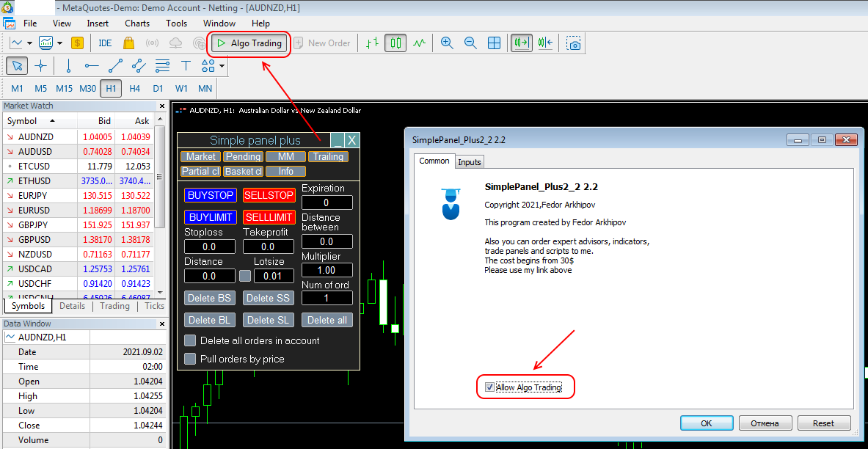
Task: Expand the new chart dropdown arrow
Action: click(29, 43)
